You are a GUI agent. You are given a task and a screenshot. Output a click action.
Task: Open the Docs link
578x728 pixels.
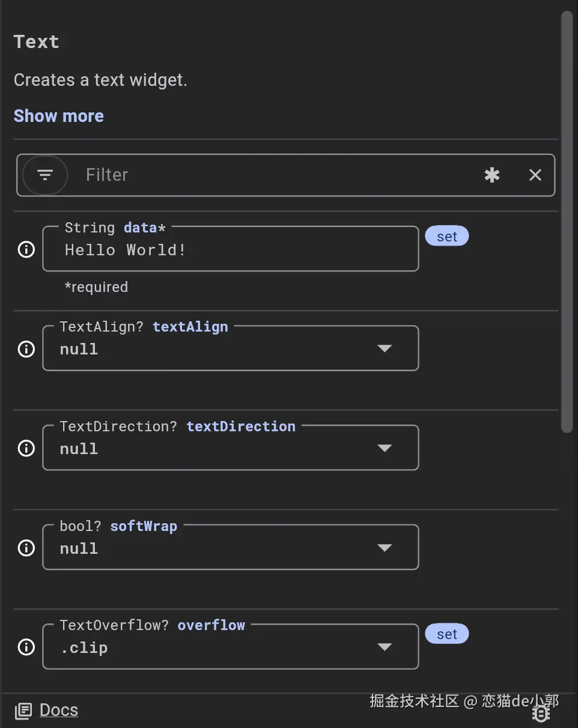point(58,710)
